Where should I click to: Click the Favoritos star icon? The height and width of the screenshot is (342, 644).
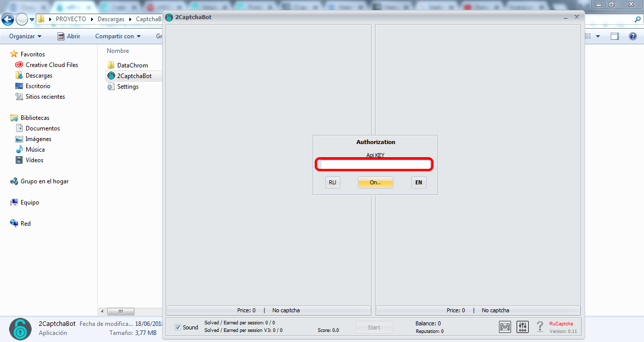pyautogui.click(x=14, y=54)
